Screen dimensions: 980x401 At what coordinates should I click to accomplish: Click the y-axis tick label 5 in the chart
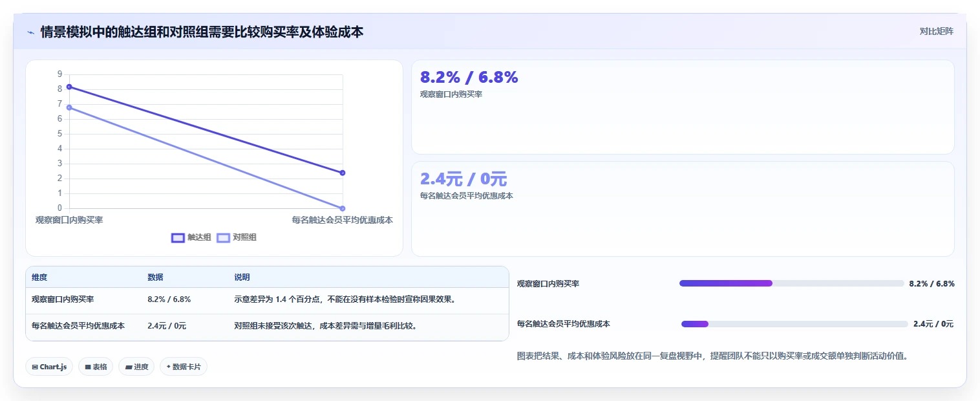59,133
